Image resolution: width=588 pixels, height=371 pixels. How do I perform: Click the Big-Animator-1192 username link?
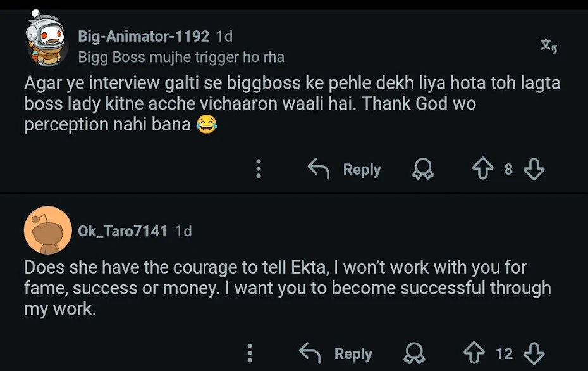pos(144,37)
